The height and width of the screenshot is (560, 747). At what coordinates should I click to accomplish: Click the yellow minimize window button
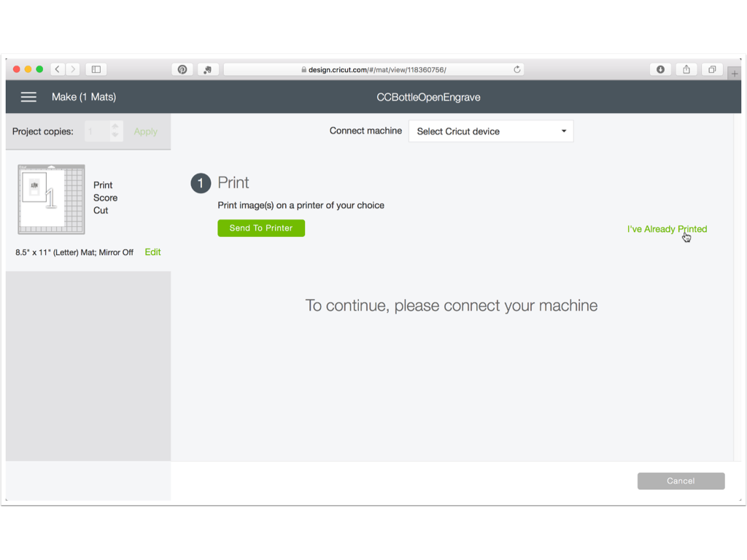point(28,69)
